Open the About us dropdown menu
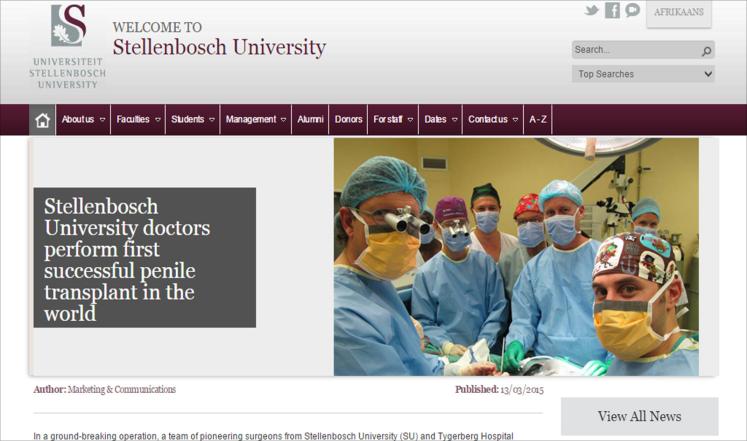 click(83, 120)
